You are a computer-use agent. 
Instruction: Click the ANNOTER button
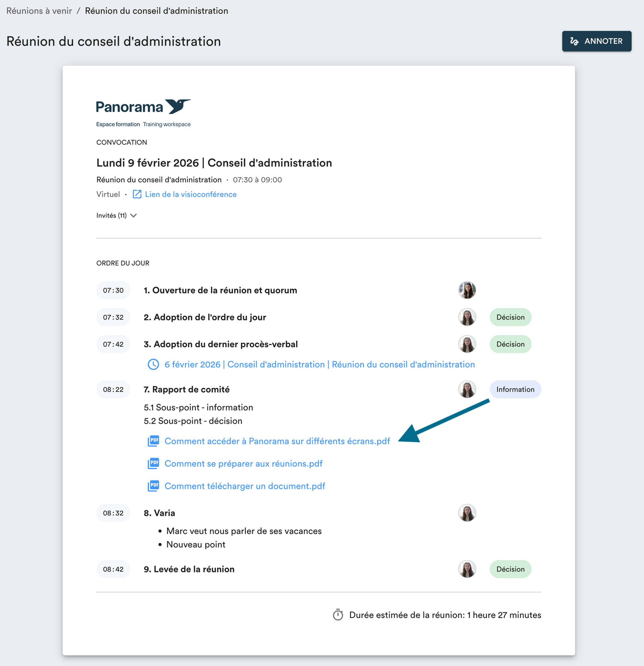[x=597, y=41]
